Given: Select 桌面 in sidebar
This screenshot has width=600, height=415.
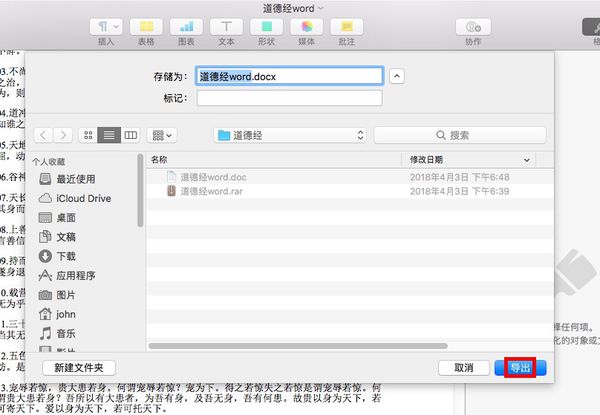Looking at the screenshot, I should coord(57,218).
